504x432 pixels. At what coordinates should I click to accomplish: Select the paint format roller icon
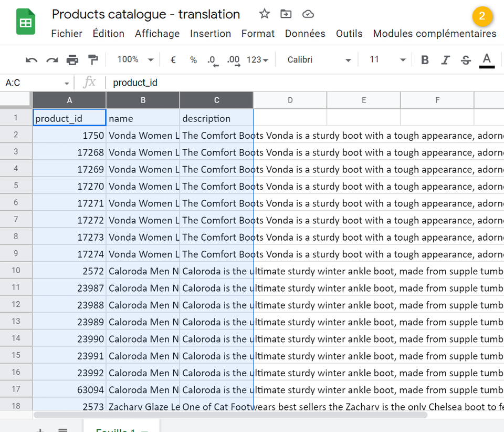[x=93, y=60]
